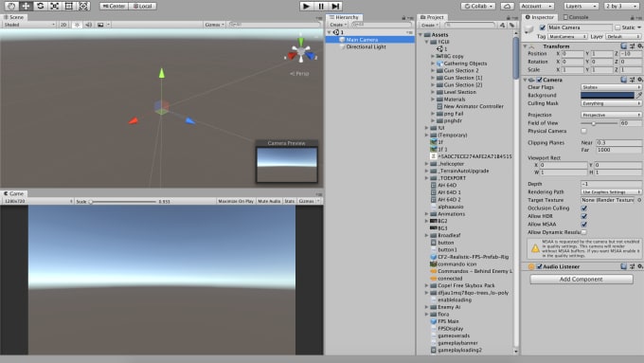
Task: Step forward one frame
Action: coord(335,7)
